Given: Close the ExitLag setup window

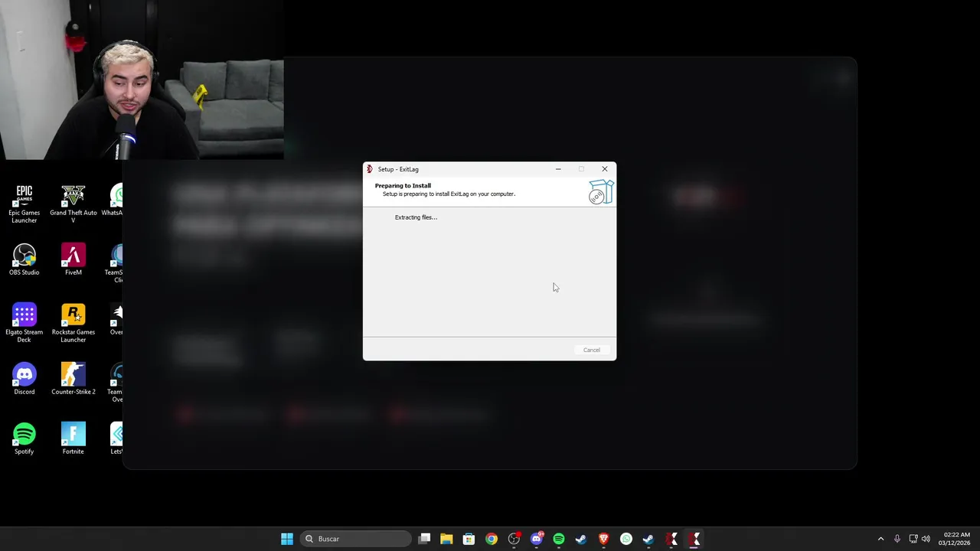Looking at the screenshot, I should tap(605, 169).
